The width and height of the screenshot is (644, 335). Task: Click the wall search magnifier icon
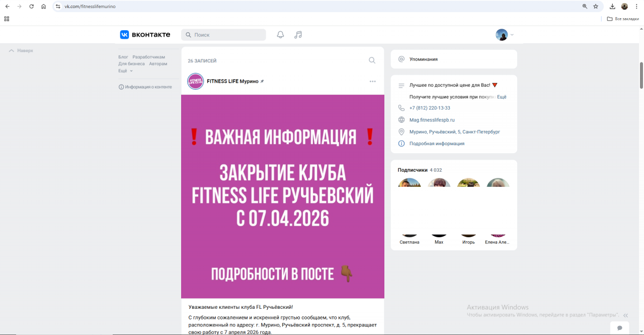click(x=372, y=60)
